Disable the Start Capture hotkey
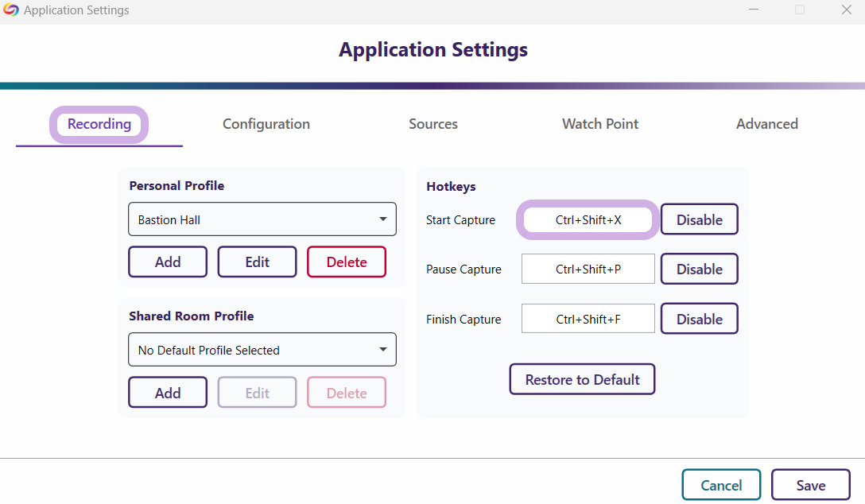Screen dimensions: 865x504 point(700,219)
